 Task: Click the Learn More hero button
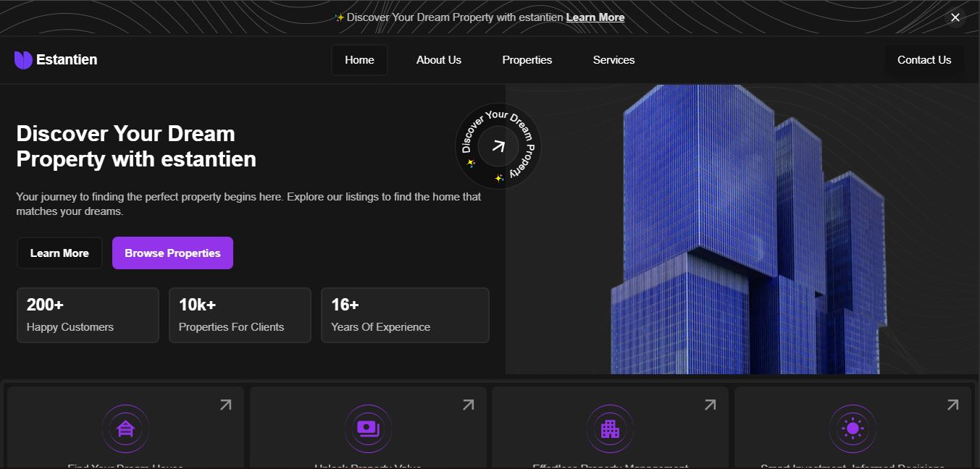(x=59, y=253)
